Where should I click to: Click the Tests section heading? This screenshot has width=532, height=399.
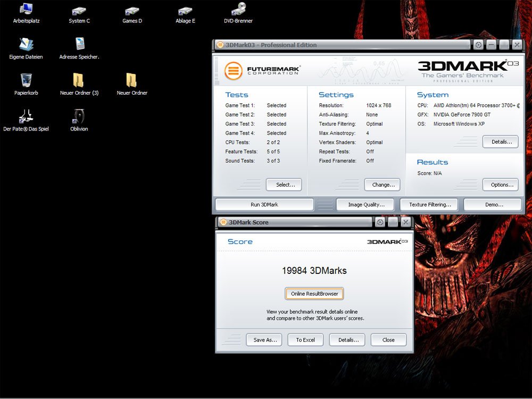tap(237, 95)
